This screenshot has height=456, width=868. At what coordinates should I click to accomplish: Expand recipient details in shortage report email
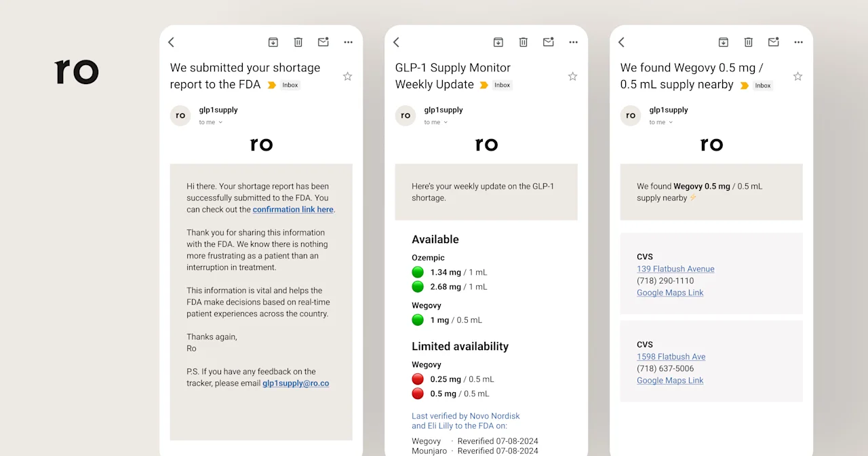click(220, 123)
